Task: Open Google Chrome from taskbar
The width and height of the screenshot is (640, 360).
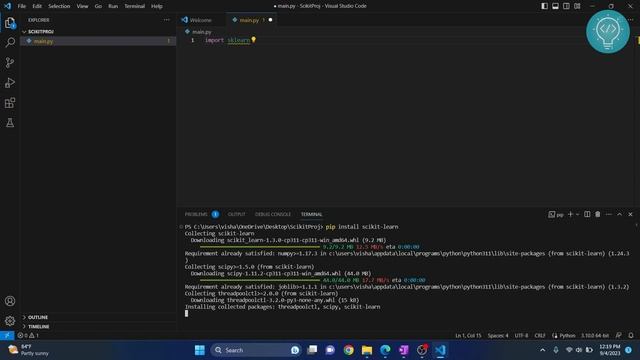Action: pyautogui.click(x=348, y=350)
